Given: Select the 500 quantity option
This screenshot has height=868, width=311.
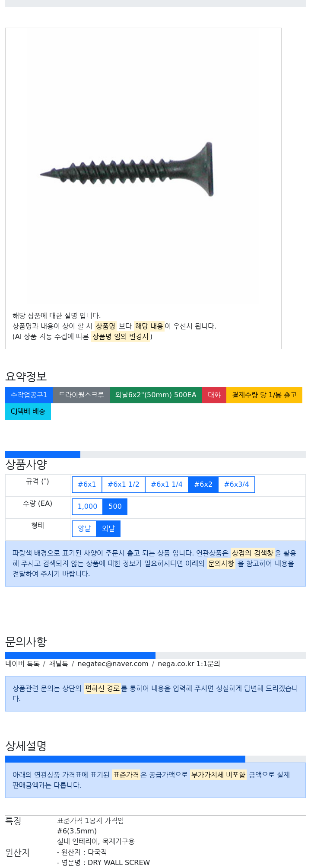Looking at the screenshot, I should (115, 507).
